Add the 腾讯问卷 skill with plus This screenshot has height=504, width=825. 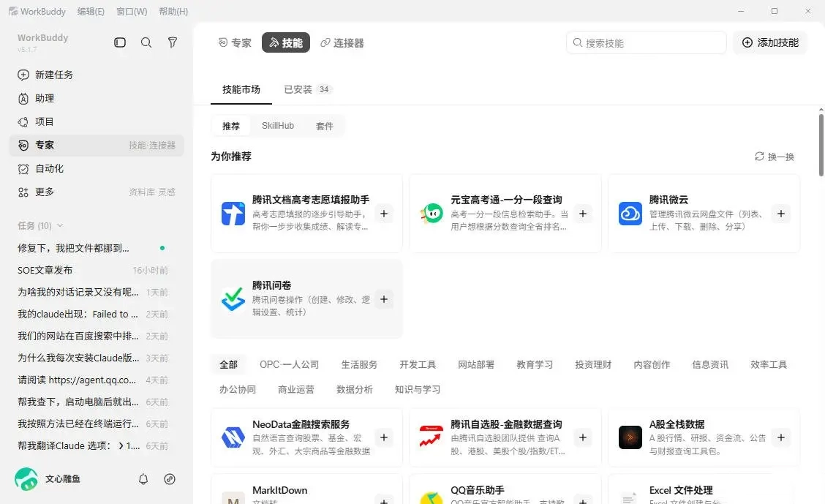tap(384, 299)
